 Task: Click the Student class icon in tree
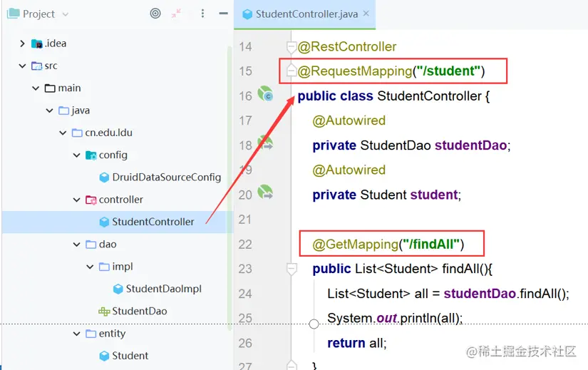coord(104,356)
